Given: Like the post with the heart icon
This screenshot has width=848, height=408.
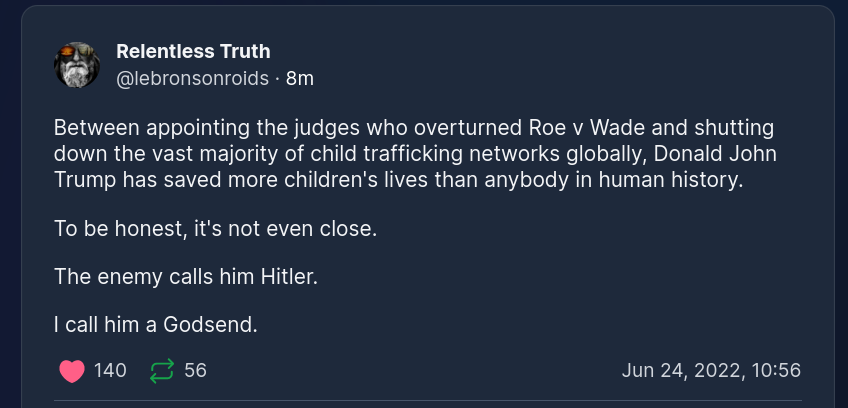Looking at the screenshot, I should coord(71,371).
